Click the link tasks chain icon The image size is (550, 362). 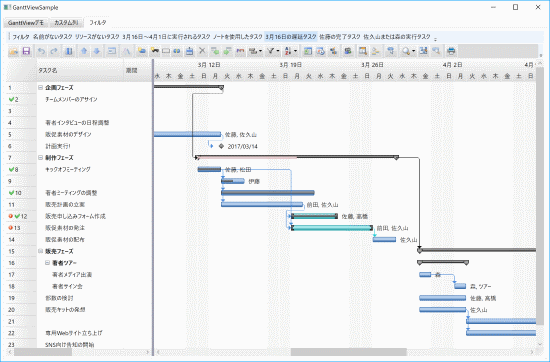177,51
